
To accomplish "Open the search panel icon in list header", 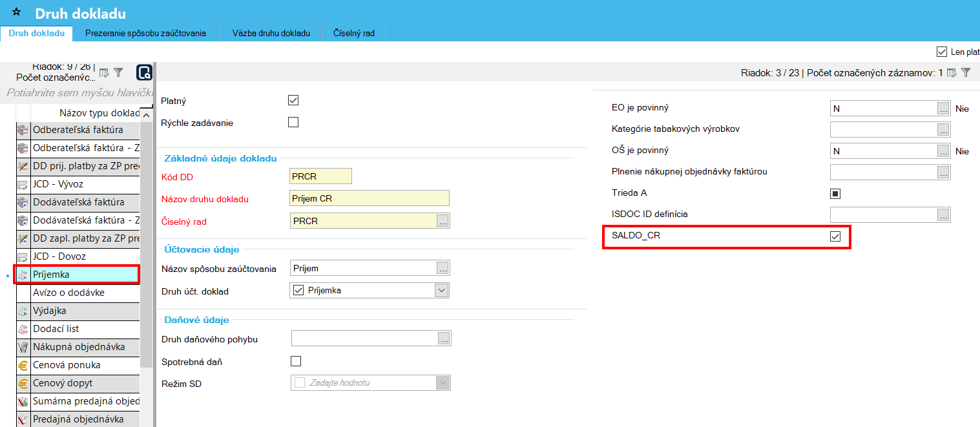I will coord(144,72).
